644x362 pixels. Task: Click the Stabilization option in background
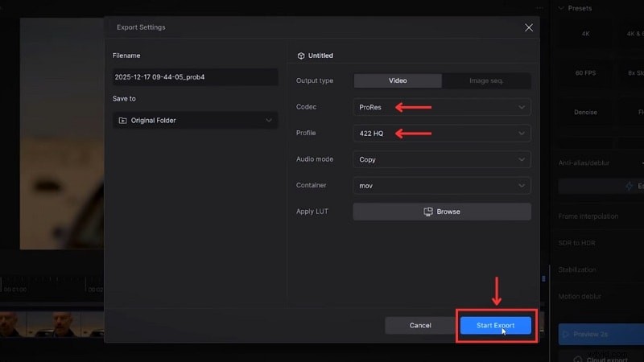577,269
